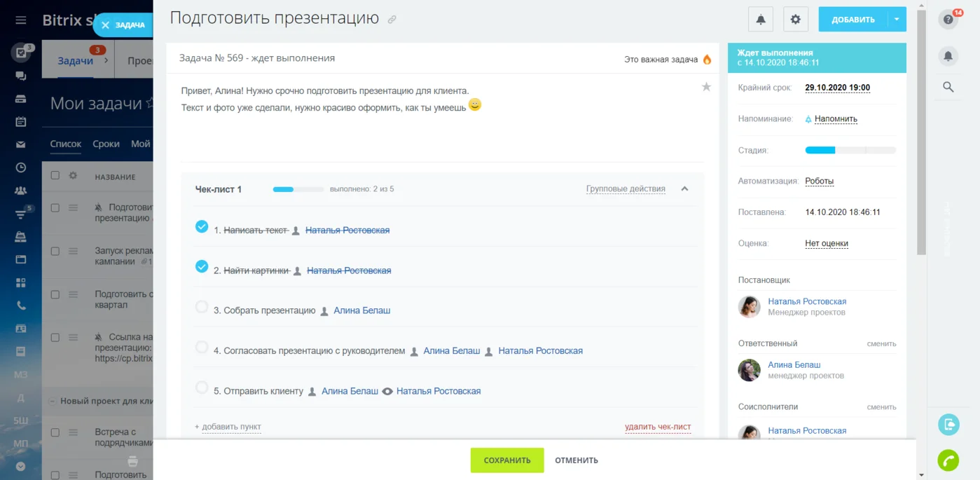Click the green phone call button

(948, 460)
